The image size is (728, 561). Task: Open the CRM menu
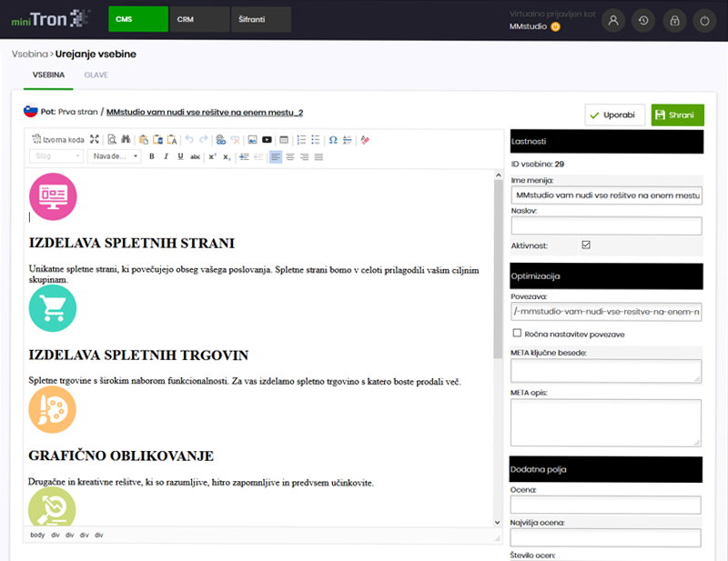(199, 19)
